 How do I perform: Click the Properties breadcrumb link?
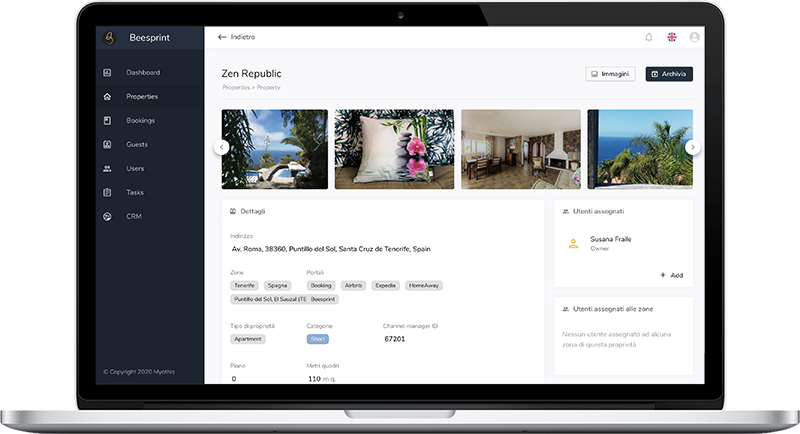click(x=236, y=87)
